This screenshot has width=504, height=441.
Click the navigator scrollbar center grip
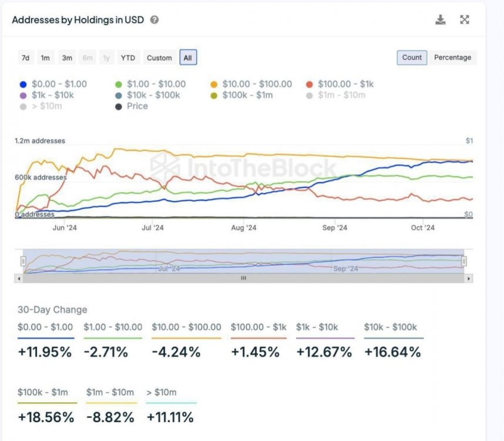244,278
